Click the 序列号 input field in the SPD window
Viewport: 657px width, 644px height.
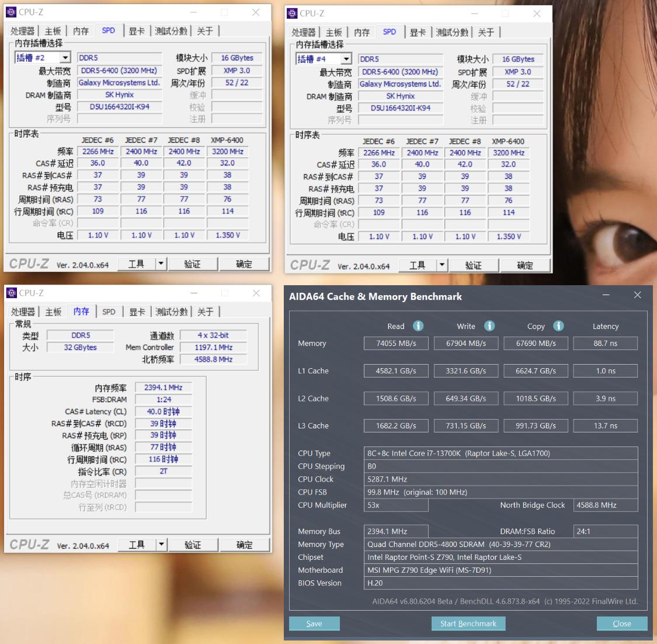pos(119,119)
